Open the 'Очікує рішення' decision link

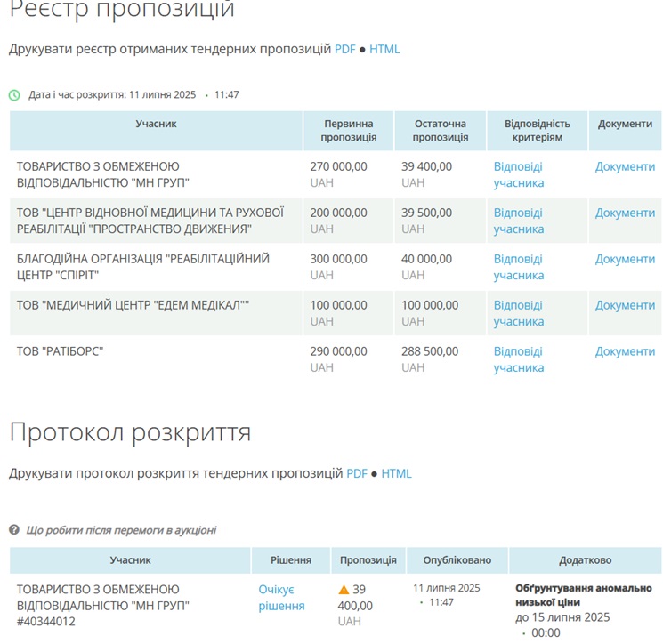coord(281,598)
